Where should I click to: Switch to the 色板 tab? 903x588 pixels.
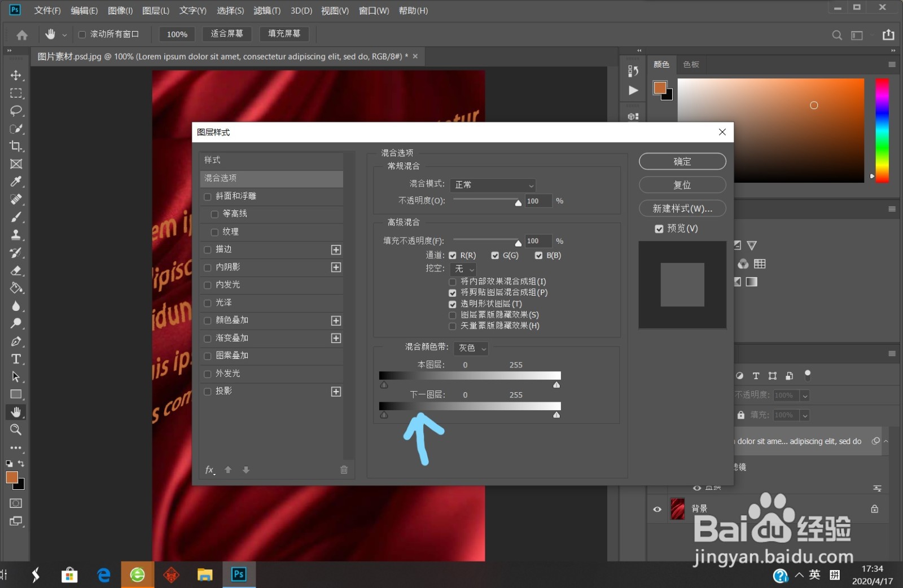coord(690,64)
